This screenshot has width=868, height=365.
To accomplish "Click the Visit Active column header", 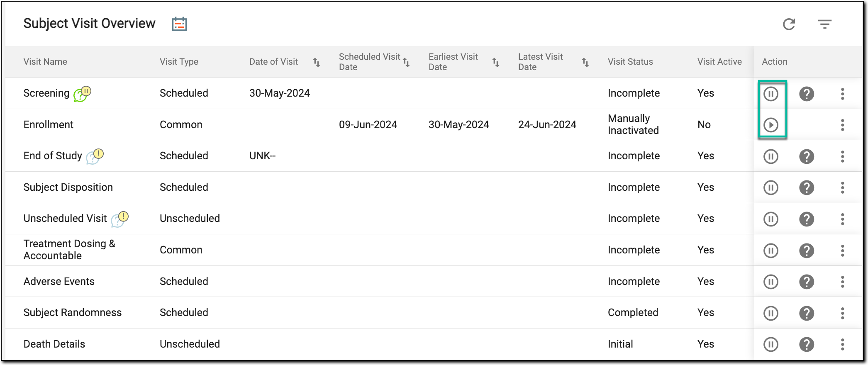I will coord(719,62).
